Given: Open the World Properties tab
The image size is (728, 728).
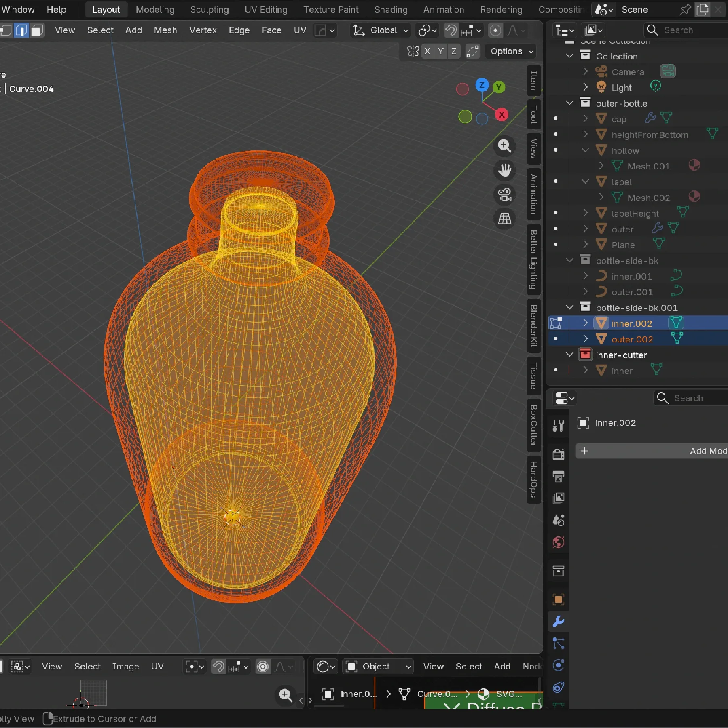Looking at the screenshot, I should (559, 543).
